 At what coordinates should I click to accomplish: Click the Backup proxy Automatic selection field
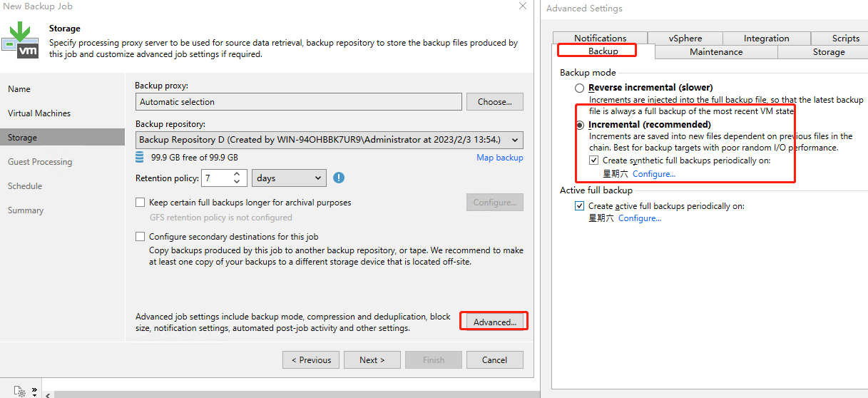[x=299, y=102]
